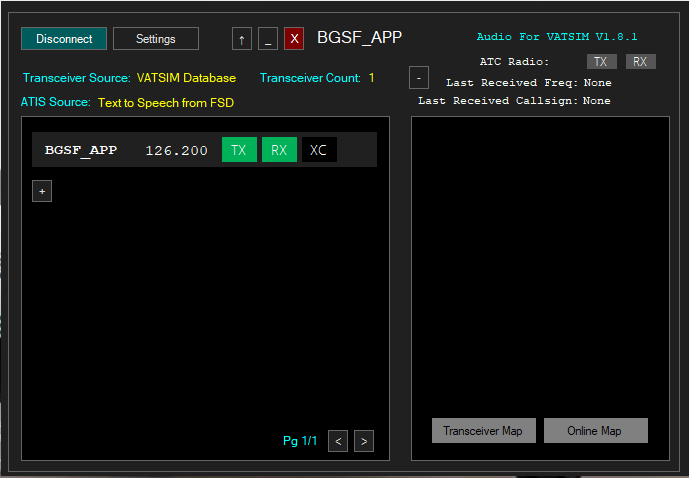
Task: Click the ATC Radio RX indicator
Action: [640, 62]
